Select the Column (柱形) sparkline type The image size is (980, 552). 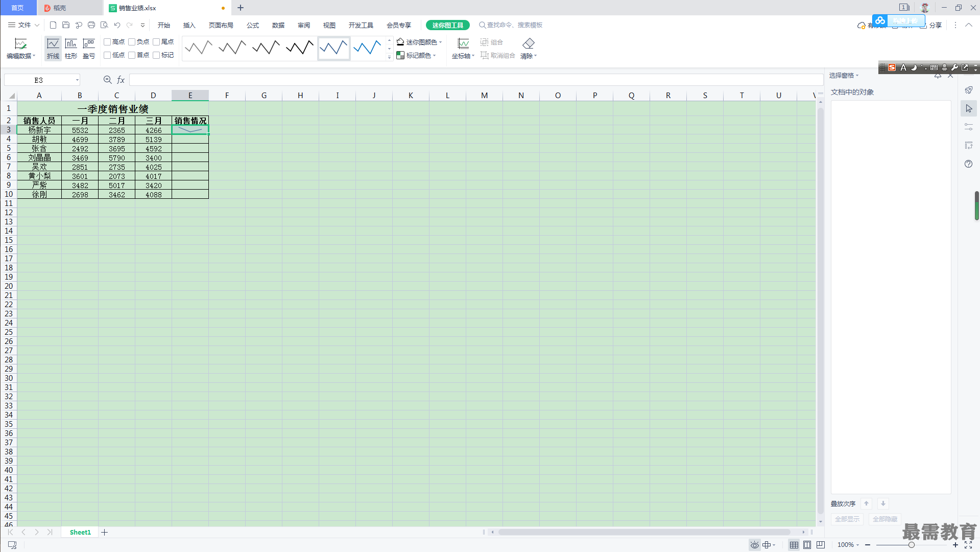pos(71,49)
